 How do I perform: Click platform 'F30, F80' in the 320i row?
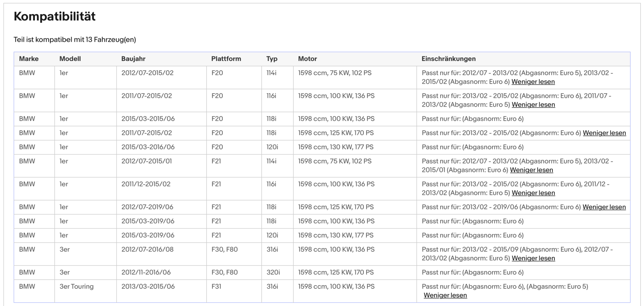pyautogui.click(x=225, y=273)
